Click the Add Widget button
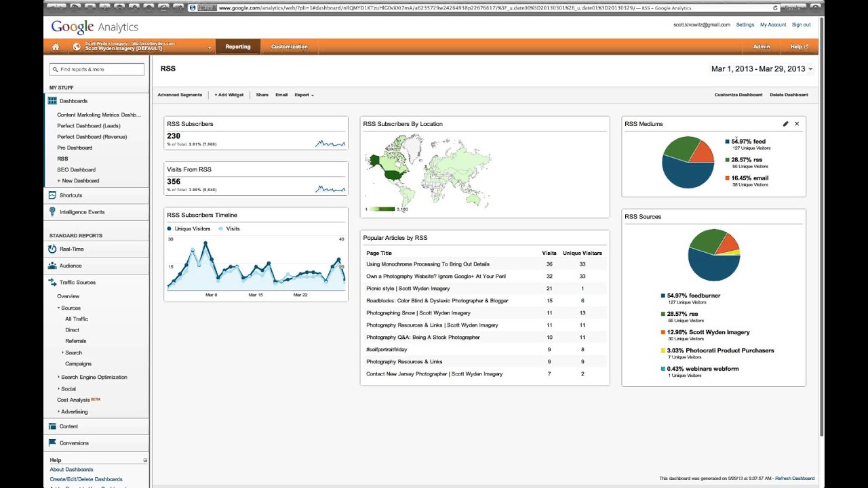 pyautogui.click(x=229, y=95)
